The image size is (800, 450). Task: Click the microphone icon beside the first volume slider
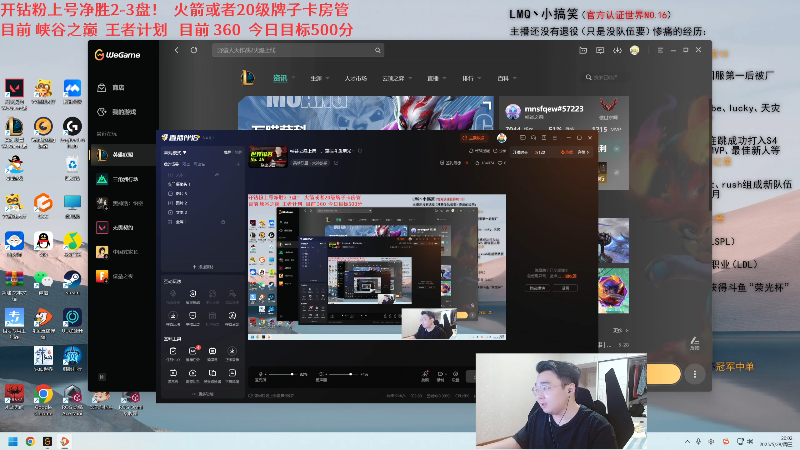point(260,374)
